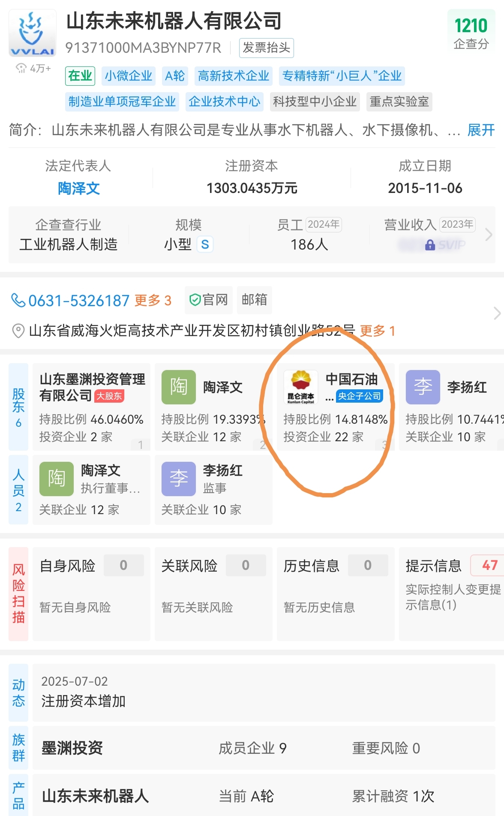Expand the company intro with 展开

[x=481, y=130]
